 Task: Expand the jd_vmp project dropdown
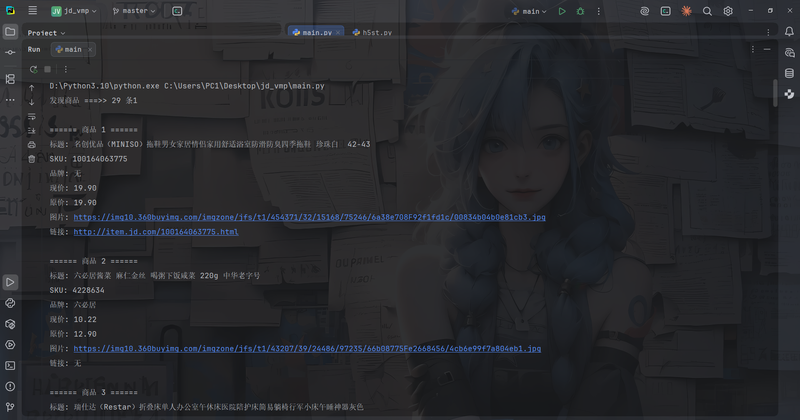tap(73, 11)
